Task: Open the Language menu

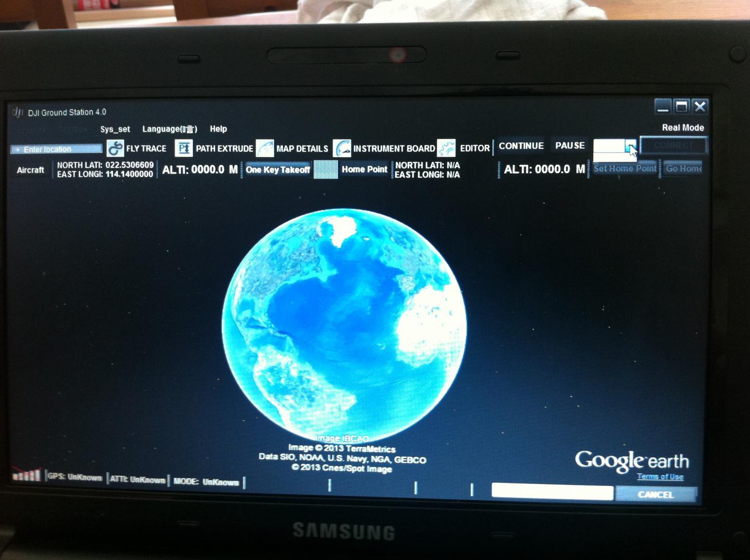Action: pos(170,129)
